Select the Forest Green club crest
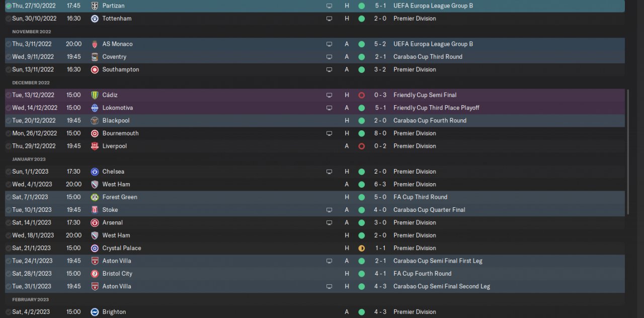This screenshot has height=318, width=644. 95,197
